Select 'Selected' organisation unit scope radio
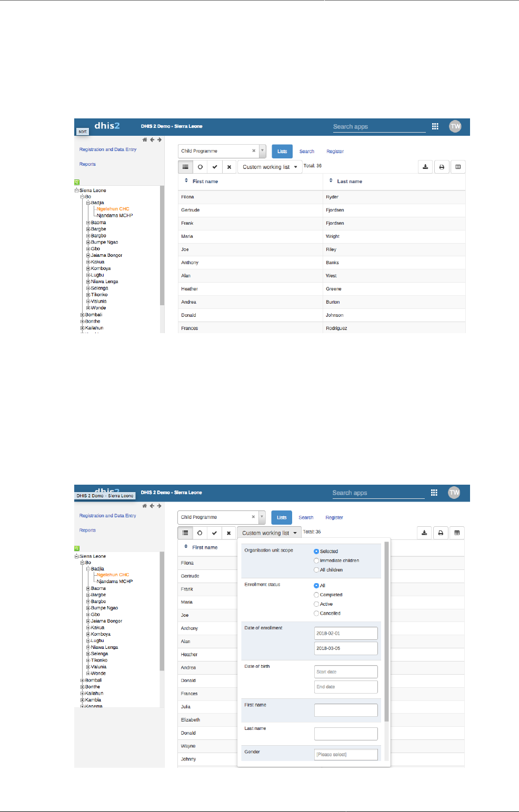This screenshot has height=812, width=519. [316, 552]
